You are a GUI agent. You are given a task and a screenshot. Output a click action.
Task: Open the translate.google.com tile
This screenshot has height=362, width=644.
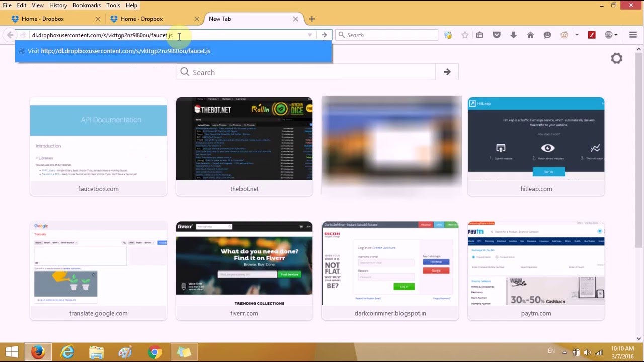[x=98, y=270]
